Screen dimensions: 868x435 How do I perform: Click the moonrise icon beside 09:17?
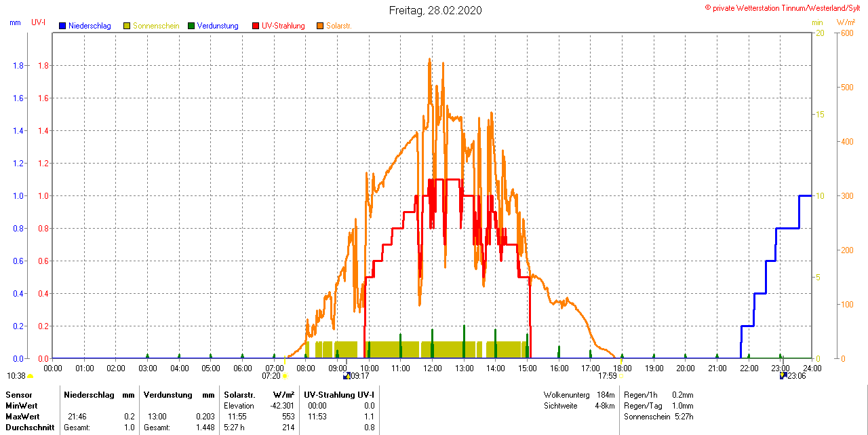(347, 375)
